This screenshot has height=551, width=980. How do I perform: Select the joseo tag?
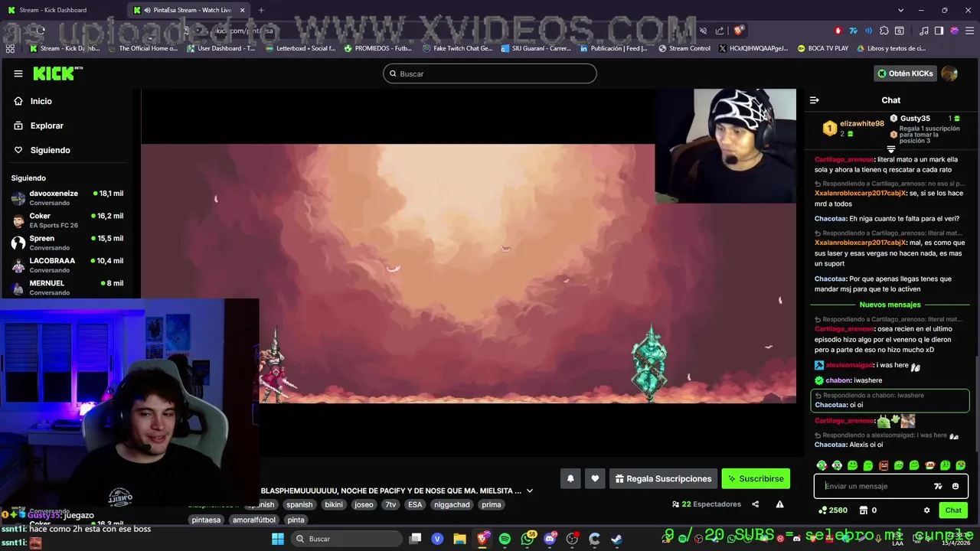pyautogui.click(x=364, y=504)
